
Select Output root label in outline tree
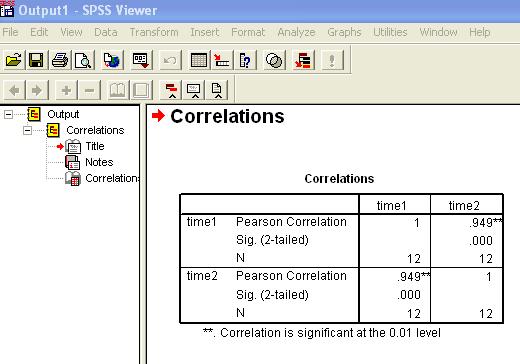coord(63,114)
